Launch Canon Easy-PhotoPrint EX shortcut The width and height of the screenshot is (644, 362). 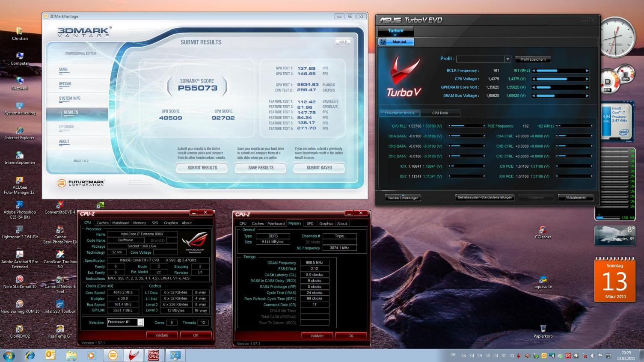[60, 234]
